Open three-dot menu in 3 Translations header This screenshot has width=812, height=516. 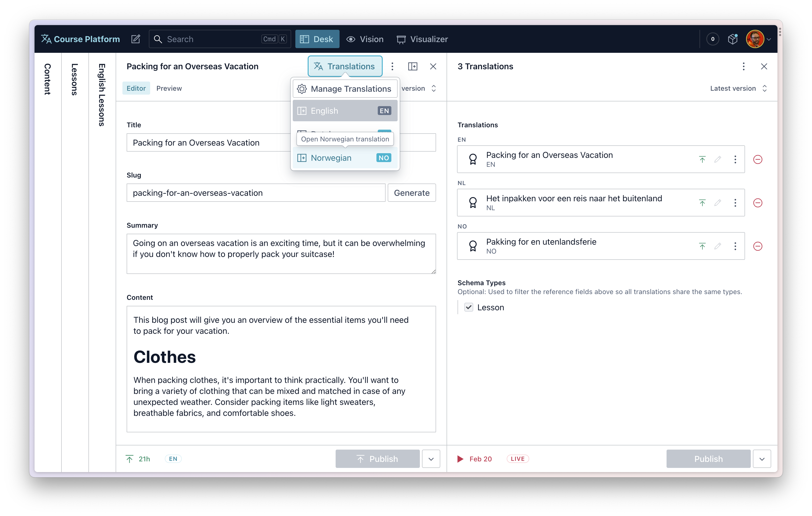click(743, 66)
